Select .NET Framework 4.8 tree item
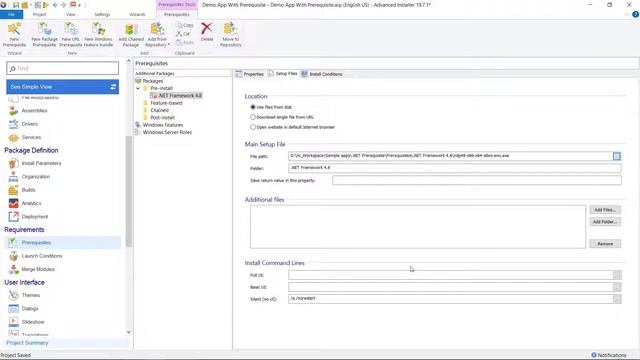Screen dimensions: 640x360 click(180, 96)
